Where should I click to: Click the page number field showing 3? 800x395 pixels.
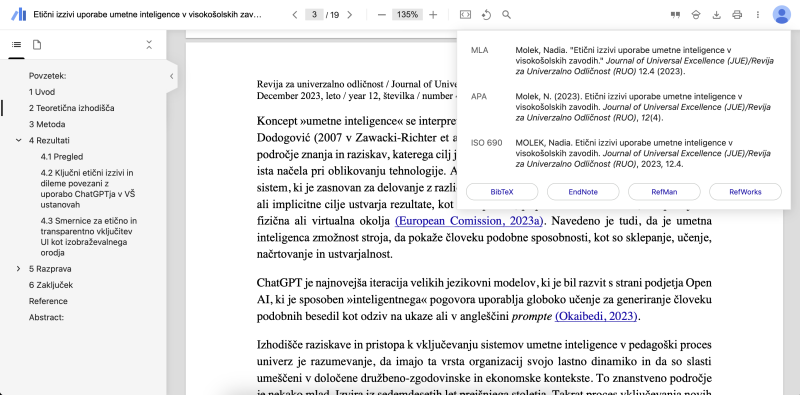point(314,15)
